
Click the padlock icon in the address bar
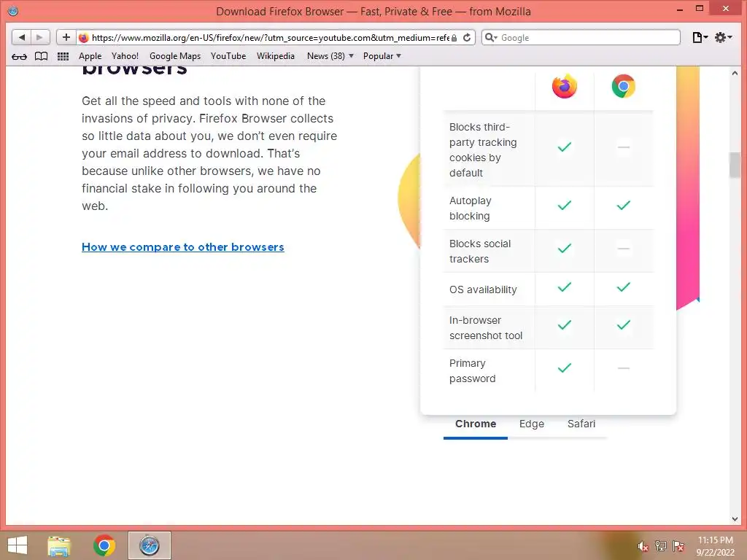(x=454, y=38)
